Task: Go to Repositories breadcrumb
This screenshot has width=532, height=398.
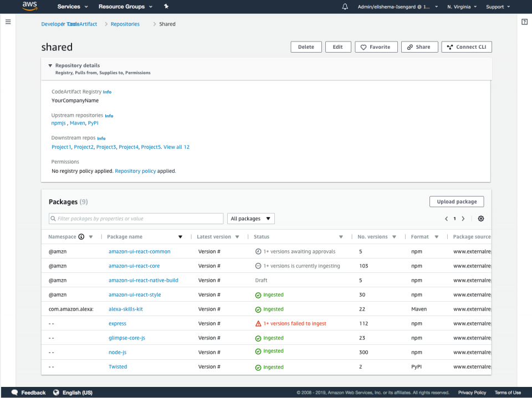Action: click(x=125, y=24)
